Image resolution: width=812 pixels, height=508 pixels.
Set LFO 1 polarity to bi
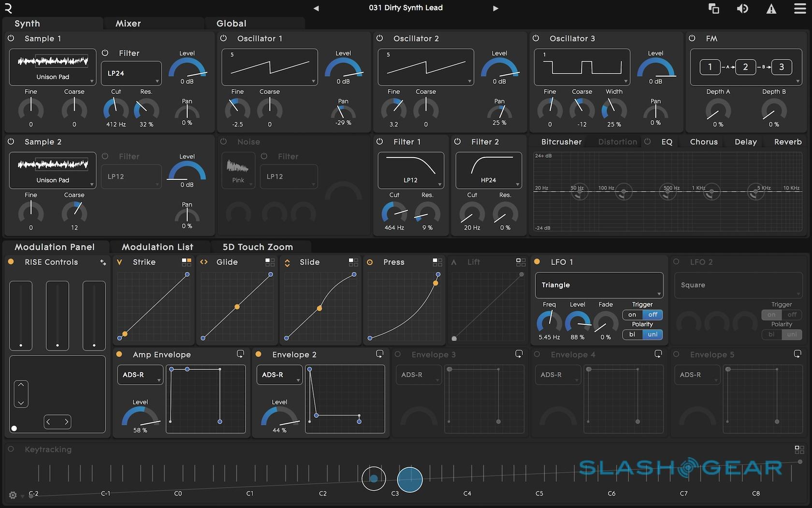632,334
